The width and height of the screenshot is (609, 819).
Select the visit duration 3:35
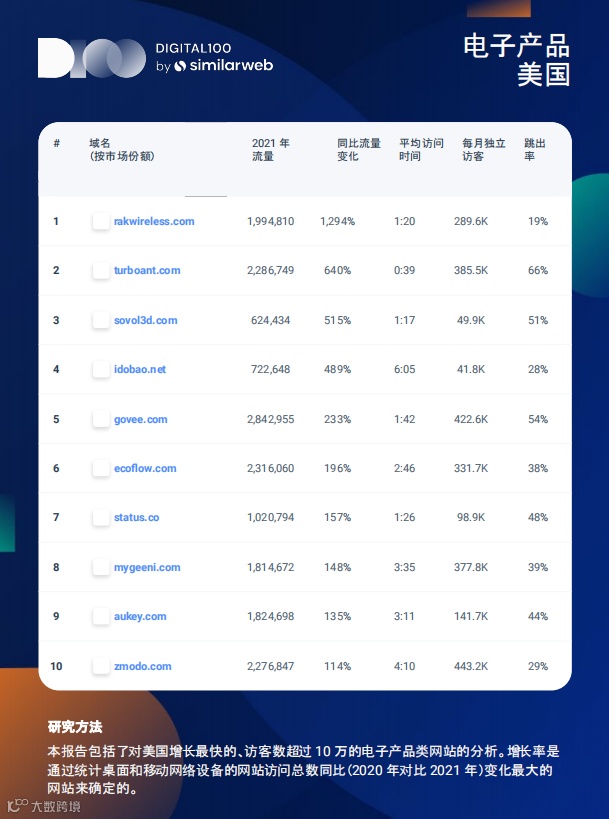pyautogui.click(x=405, y=567)
